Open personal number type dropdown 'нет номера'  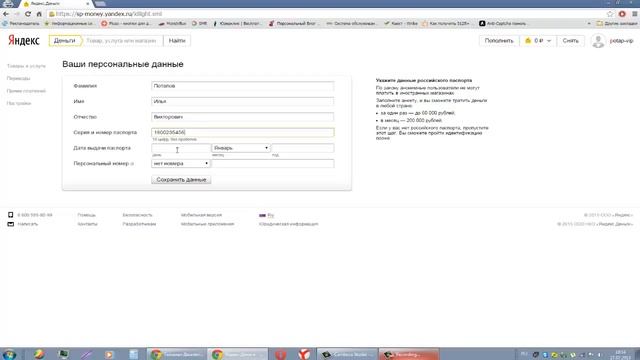click(x=180, y=163)
